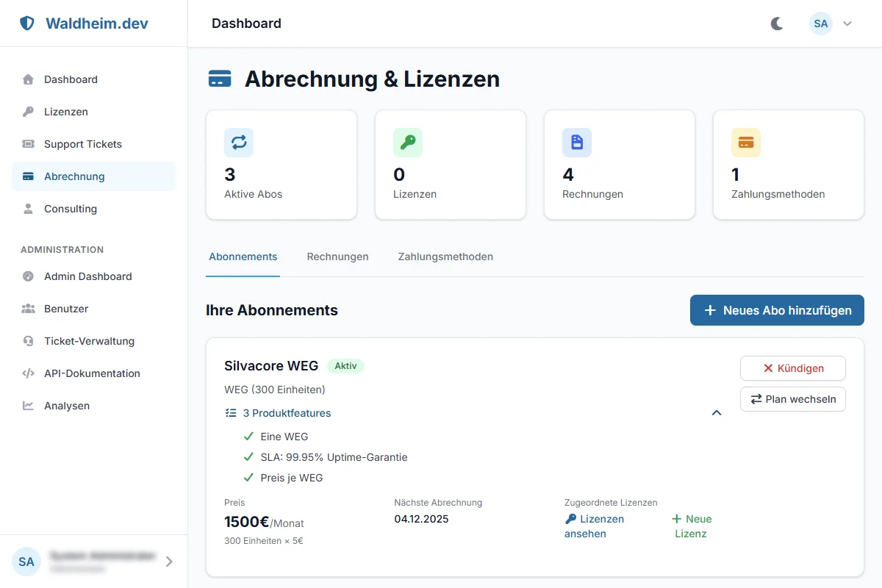Screen dimensions: 882x588
Task: Cancel Silvacore WEG with the Kündigen button
Action: [792, 368]
